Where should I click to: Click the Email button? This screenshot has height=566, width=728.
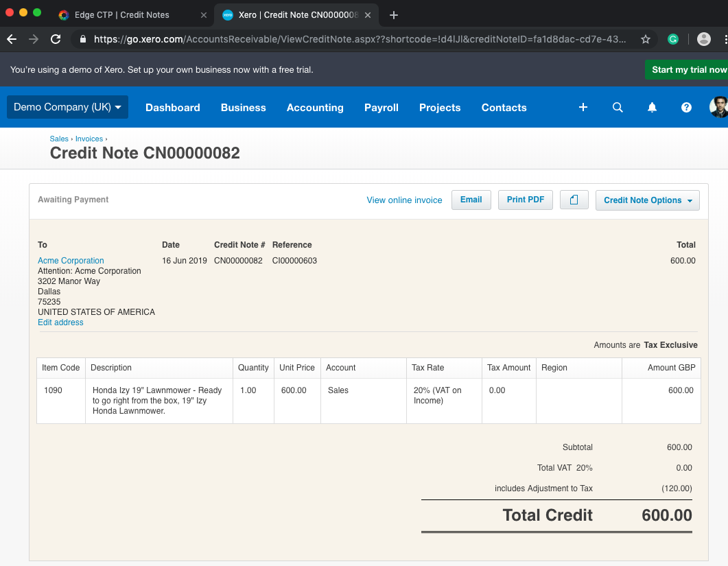471,200
